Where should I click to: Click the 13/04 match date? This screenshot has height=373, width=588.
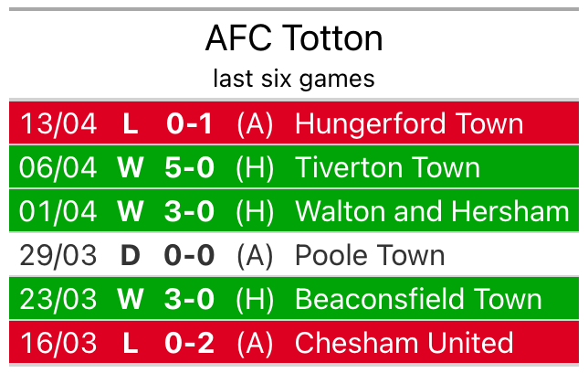click(x=58, y=123)
